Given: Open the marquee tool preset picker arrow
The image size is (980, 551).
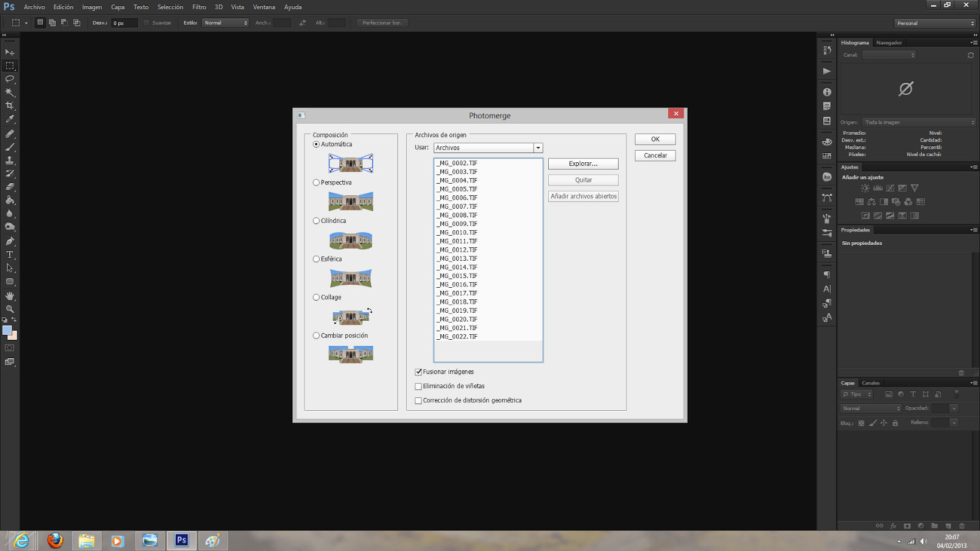Looking at the screenshot, I should [26, 23].
